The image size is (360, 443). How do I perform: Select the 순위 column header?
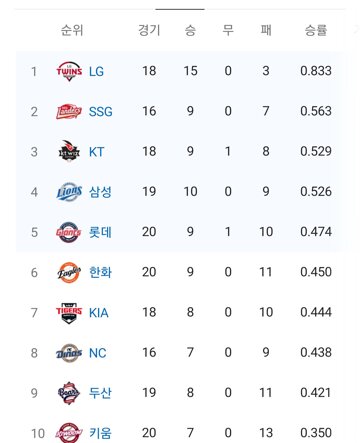point(72,30)
